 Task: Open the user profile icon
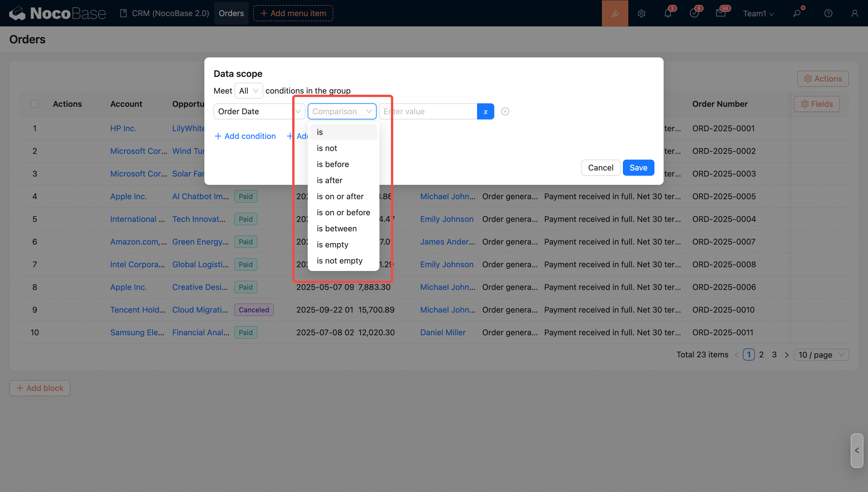click(855, 13)
